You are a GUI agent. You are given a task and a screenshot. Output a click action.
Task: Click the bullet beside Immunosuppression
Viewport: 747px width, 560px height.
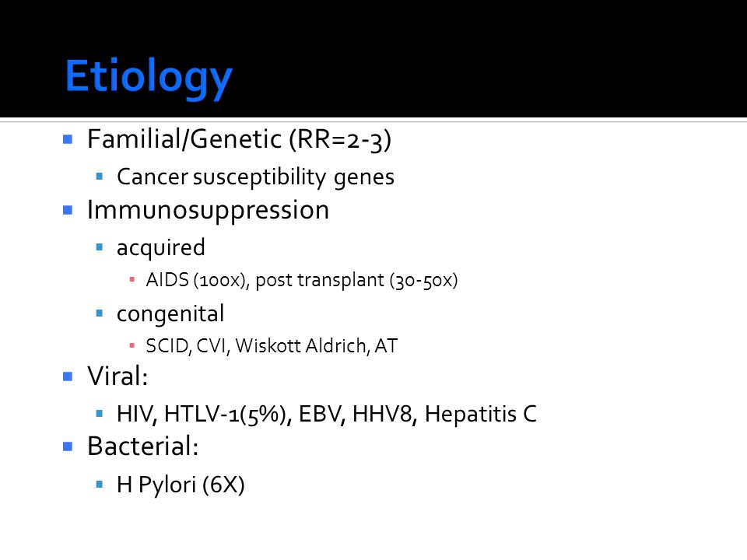(68, 210)
